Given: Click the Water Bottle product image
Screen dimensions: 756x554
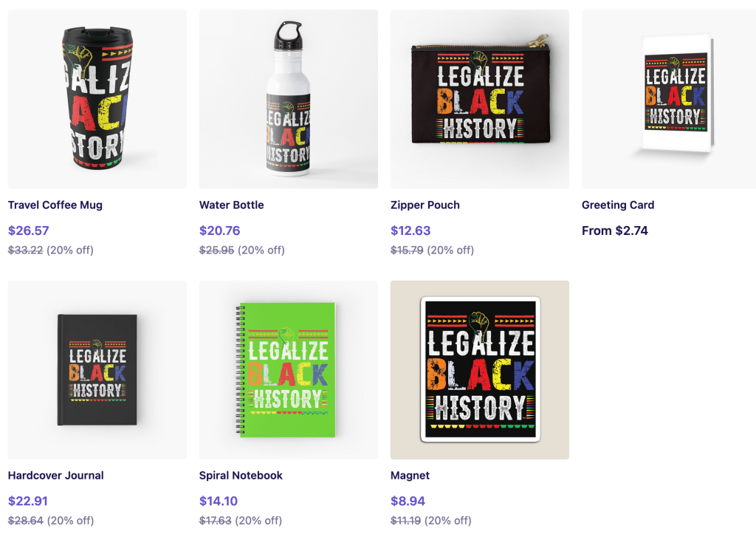Looking at the screenshot, I should coord(288,99).
